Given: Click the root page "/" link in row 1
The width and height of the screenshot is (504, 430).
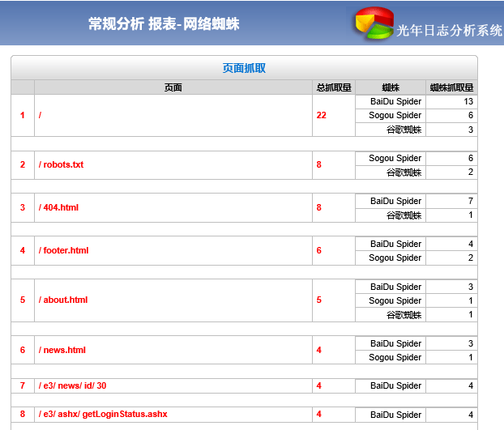Looking at the screenshot, I should [41, 115].
